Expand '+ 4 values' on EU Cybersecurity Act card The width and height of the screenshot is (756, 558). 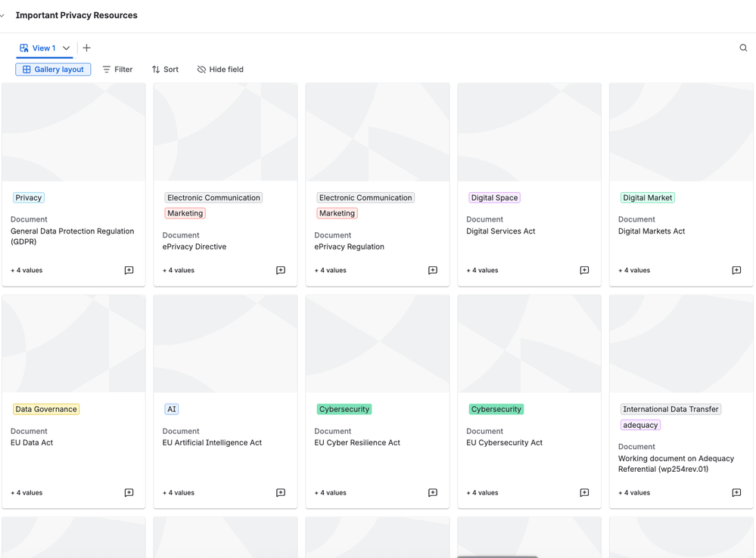coord(482,492)
